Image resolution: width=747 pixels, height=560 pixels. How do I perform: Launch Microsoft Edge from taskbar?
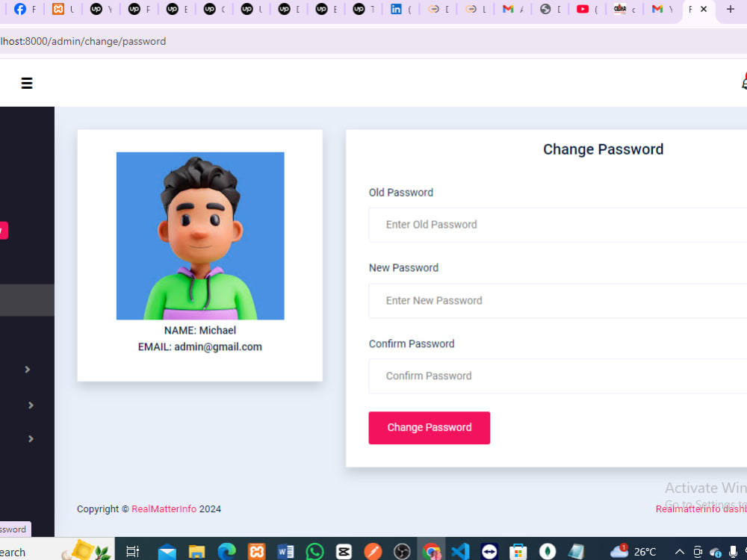(227, 552)
